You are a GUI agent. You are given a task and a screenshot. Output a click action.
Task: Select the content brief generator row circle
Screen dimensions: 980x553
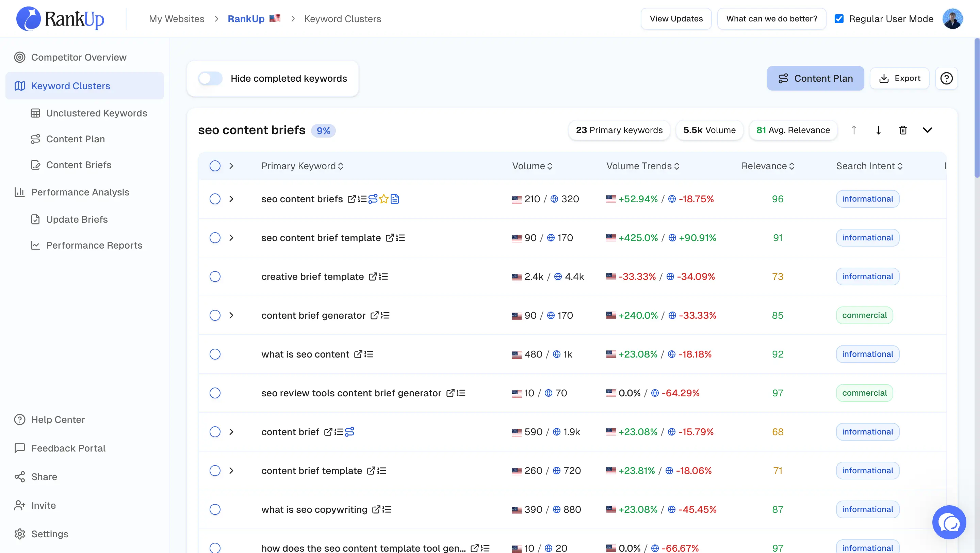(x=215, y=316)
